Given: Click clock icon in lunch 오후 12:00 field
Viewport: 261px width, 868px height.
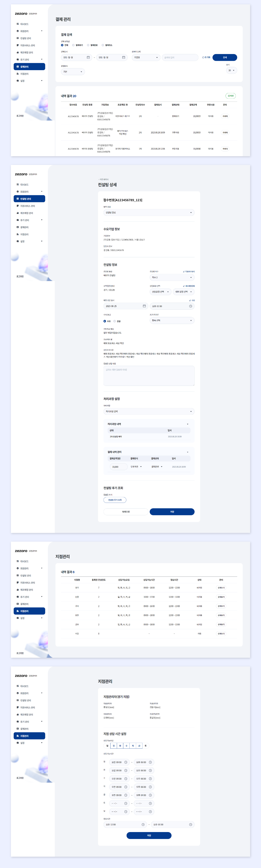Looking at the screenshot, I should pos(143,824).
